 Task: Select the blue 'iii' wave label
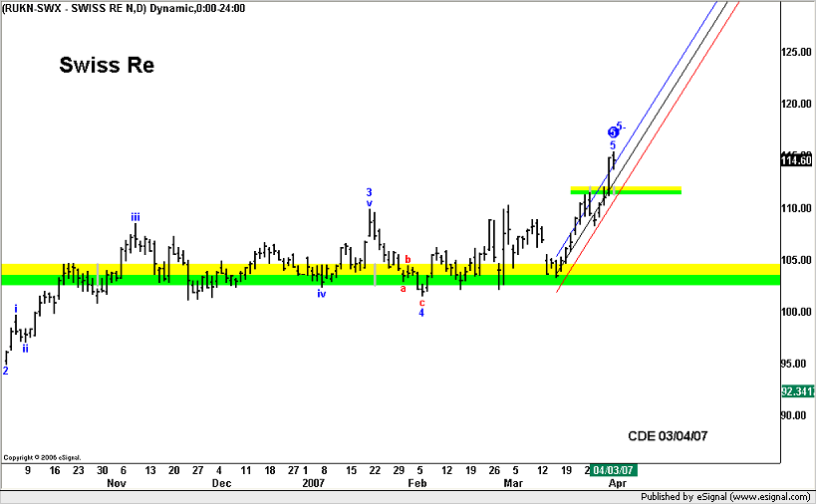pyautogui.click(x=135, y=216)
